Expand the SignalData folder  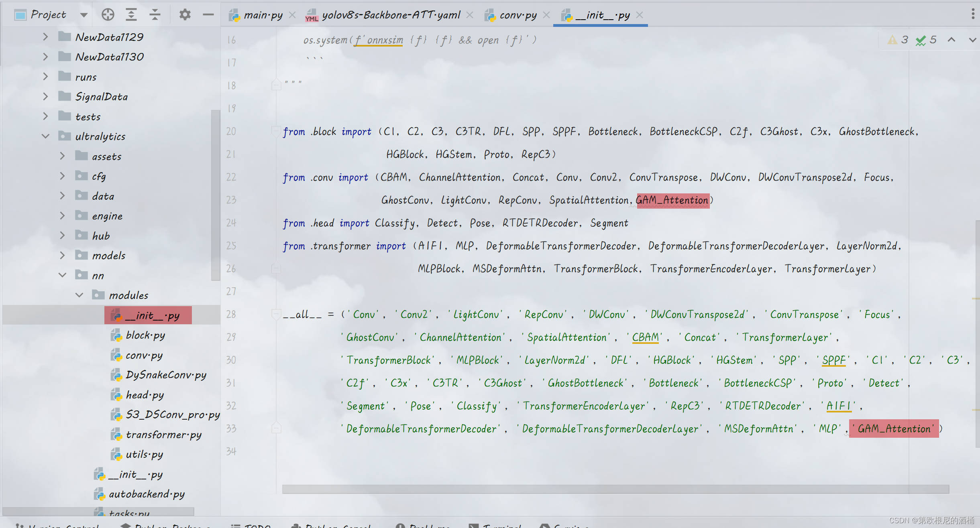[x=45, y=96]
